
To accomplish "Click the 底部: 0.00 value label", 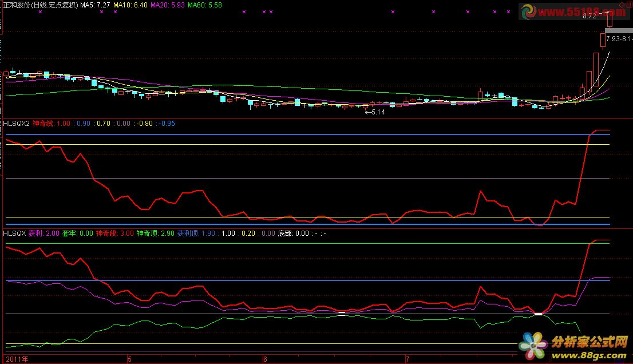I will pyautogui.click(x=294, y=234).
